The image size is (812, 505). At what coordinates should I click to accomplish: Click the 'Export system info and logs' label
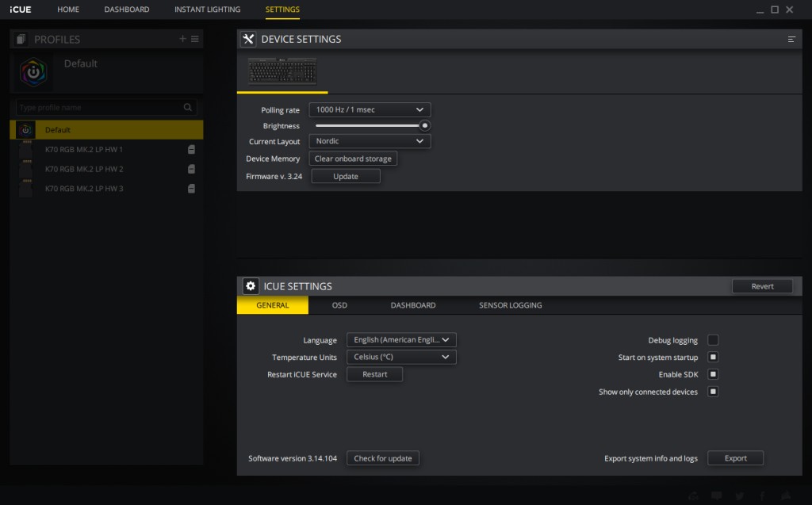650,458
